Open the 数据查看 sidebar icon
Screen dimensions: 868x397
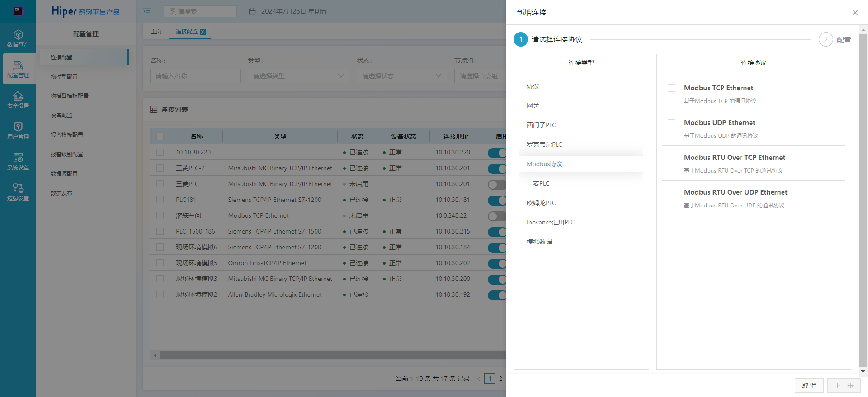tap(18, 38)
